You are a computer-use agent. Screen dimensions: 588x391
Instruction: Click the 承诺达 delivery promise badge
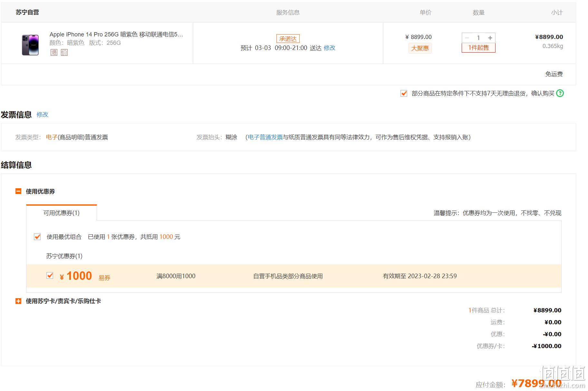[x=288, y=39]
